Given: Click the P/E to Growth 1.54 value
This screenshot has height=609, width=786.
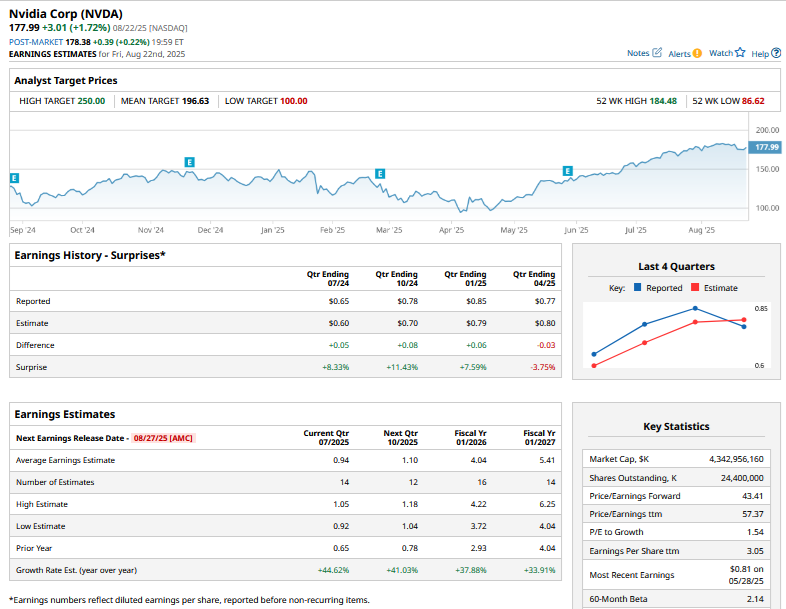Looking at the screenshot, I should tap(755, 532).
